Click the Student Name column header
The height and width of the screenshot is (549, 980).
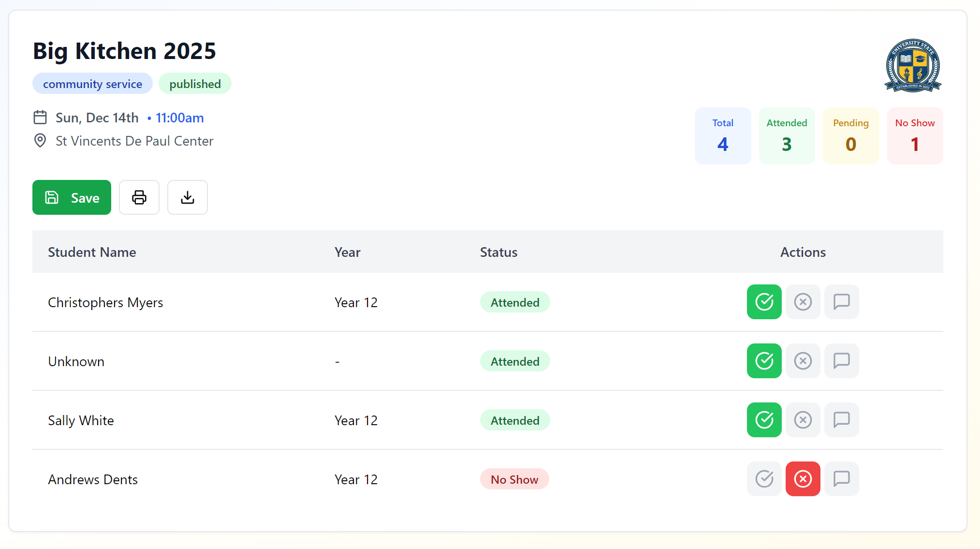coord(92,252)
